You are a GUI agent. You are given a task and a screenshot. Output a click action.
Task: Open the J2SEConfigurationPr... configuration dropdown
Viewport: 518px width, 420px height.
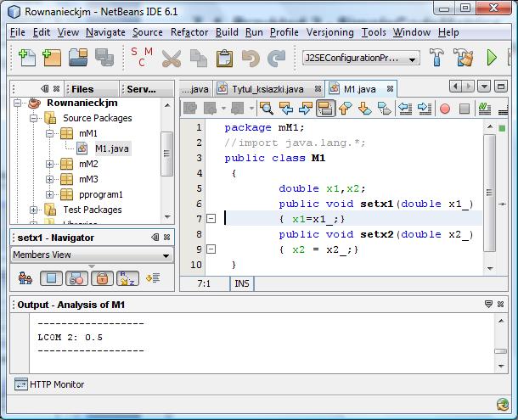point(361,58)
